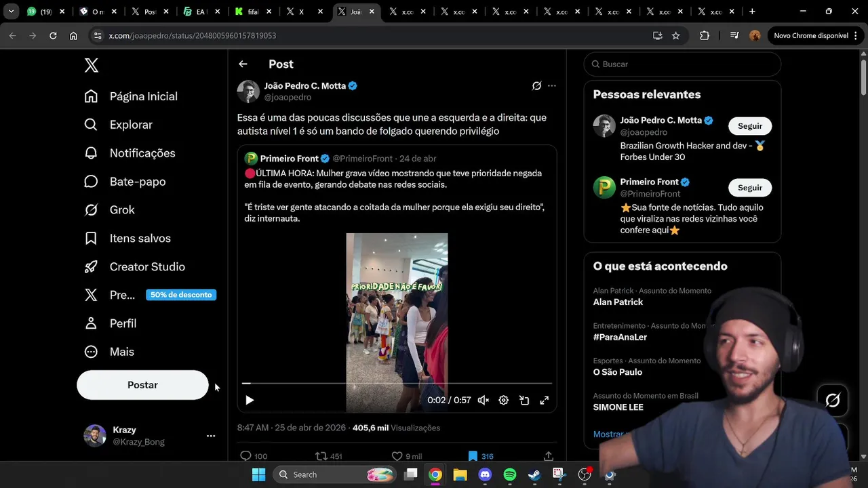Go to browser home page
The image size is (868, 488).
(x=73, y=36)
